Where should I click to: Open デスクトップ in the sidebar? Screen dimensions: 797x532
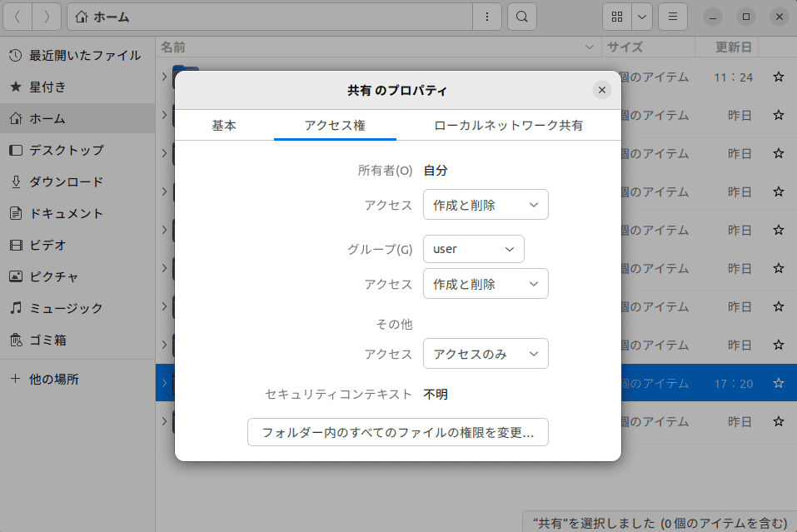click(x=77, y=150)
